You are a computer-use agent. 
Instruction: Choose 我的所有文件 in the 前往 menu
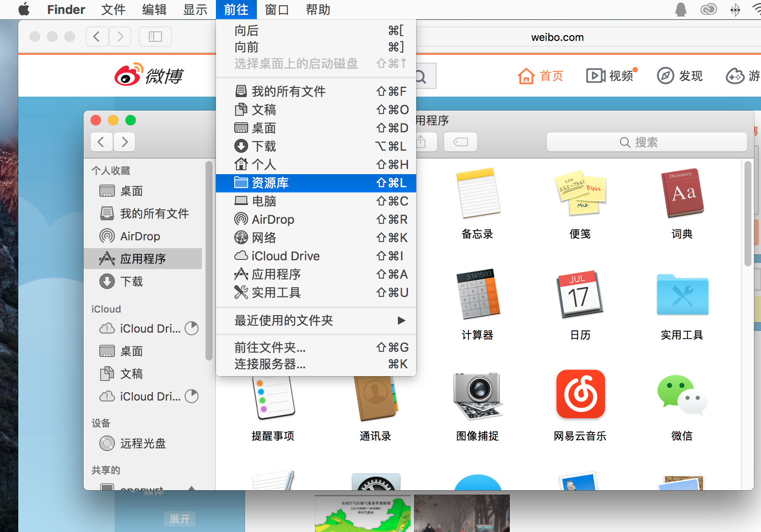[x=316, y=91]
